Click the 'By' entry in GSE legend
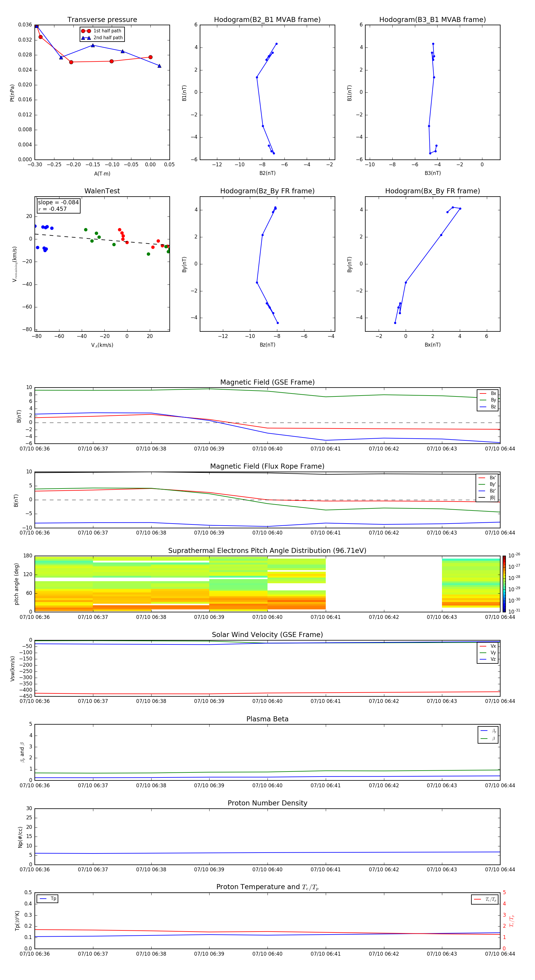Image resolution: width=535 pixels, height=980 pixels. click(x=488, y=400)
